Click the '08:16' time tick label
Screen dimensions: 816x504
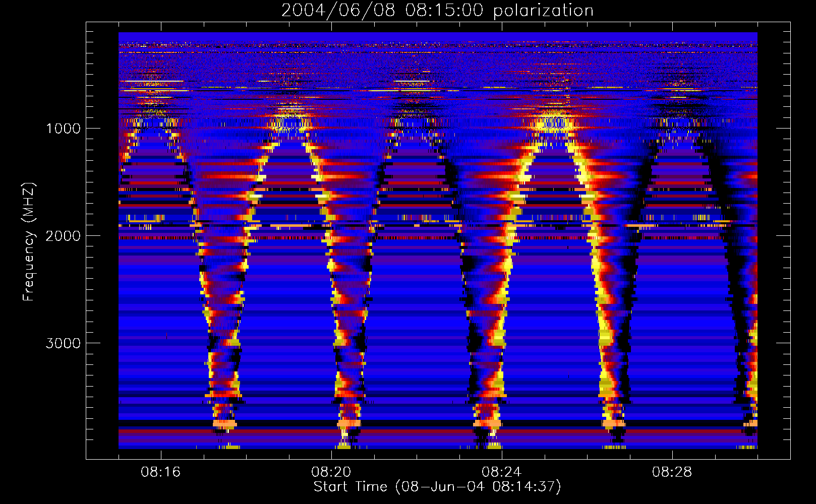click(x=160, y=472)
